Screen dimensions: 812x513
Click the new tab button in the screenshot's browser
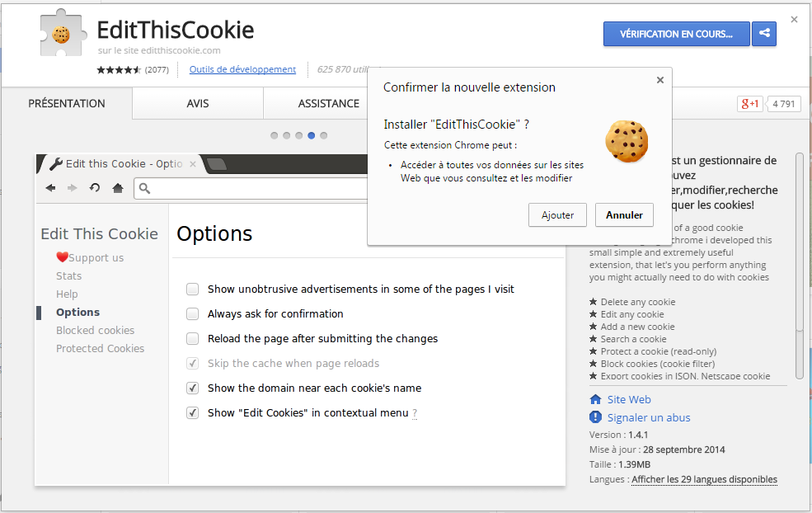coord(217,164)
